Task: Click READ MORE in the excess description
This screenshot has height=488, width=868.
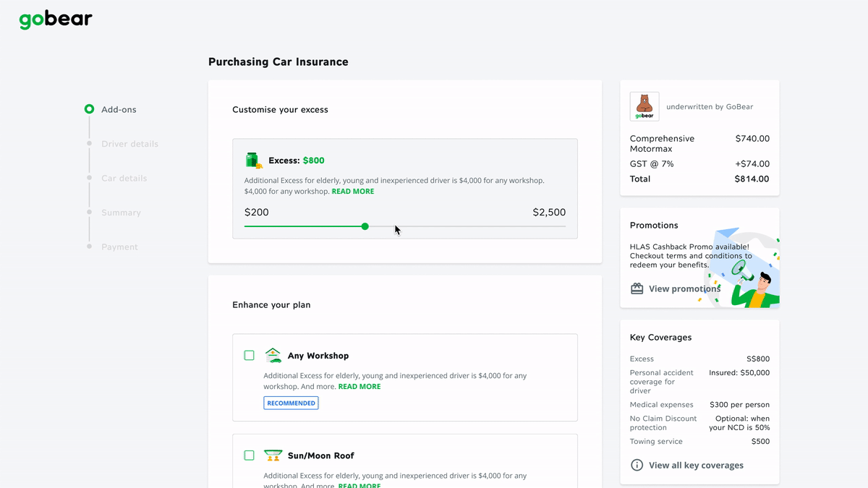Action: (x=353, y=192)
